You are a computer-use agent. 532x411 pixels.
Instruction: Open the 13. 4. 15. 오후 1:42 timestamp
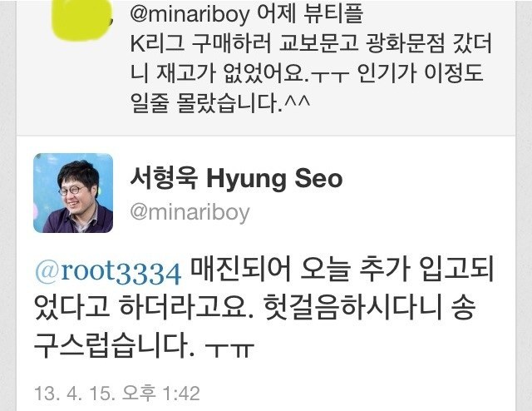click(x=117, y=394)
